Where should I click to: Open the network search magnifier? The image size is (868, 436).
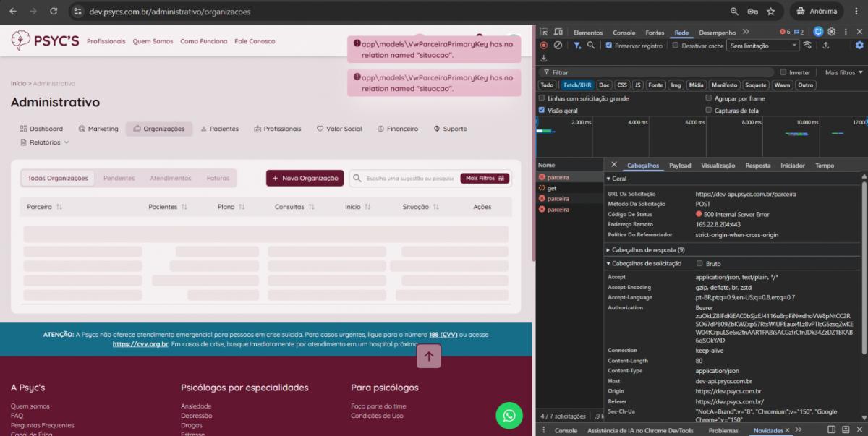(591, 45)
